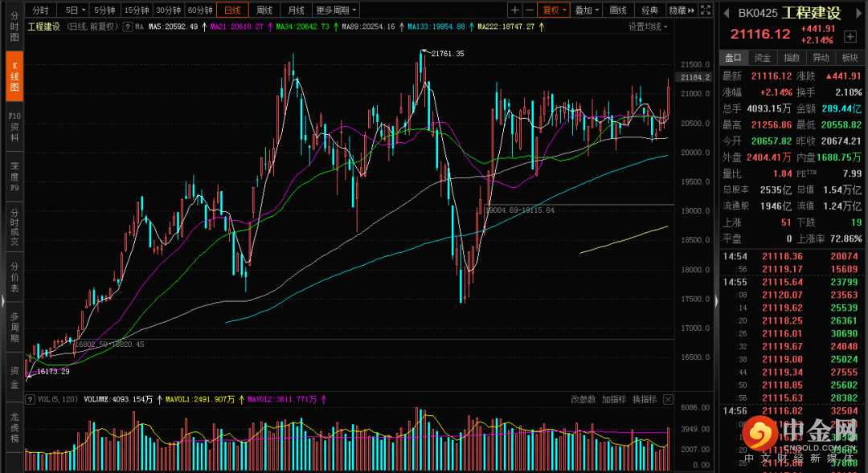Switch to 分时 period
The height and width of the screenshot is (473, 868).
pos(40,10)
